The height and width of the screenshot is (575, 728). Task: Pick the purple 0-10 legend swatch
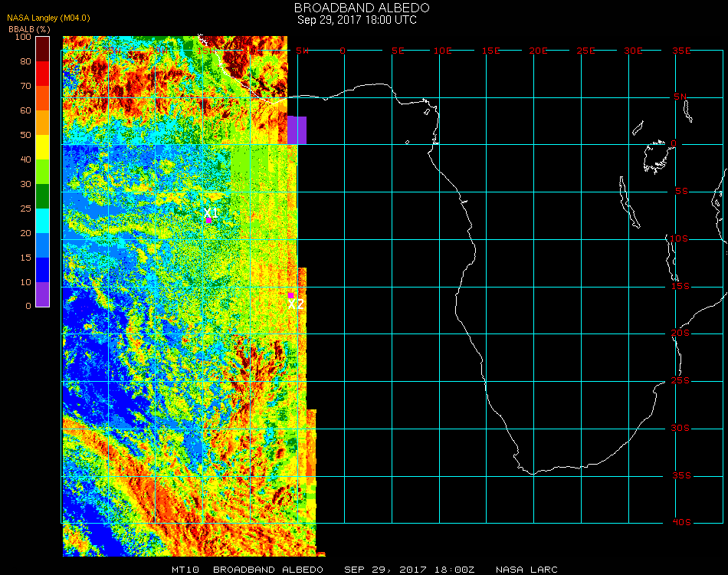point(43,294)
